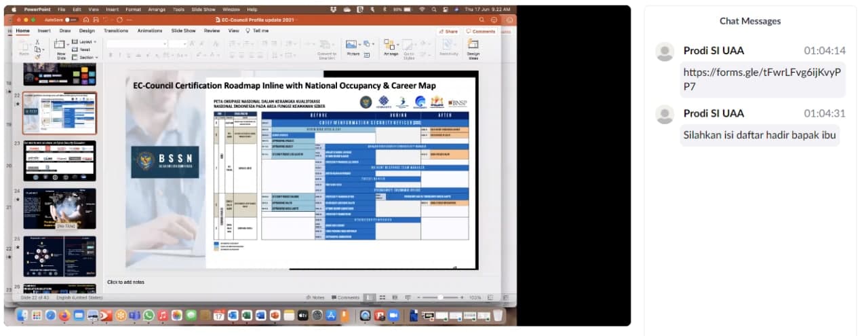Click 'Silahkan isi daftar hadir bapak ibu' message
This screenshot has width=868, height=336.
point(759,134)
